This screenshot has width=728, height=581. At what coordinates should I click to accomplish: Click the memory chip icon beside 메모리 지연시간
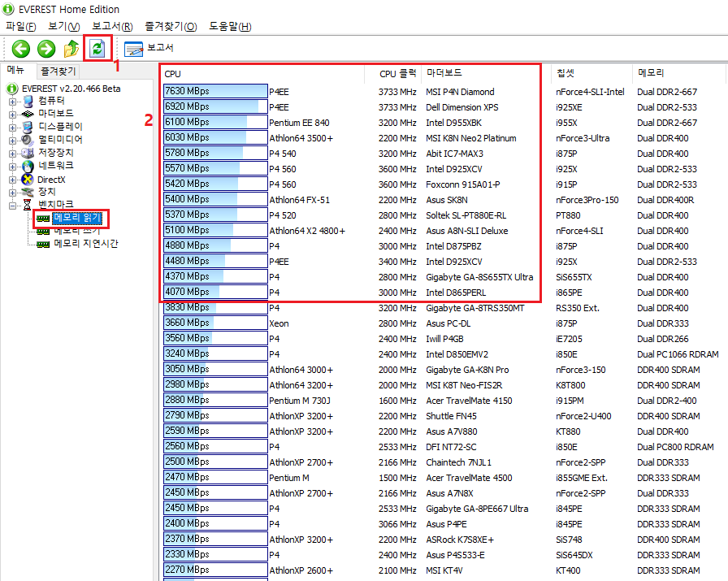tap(43, 244)
